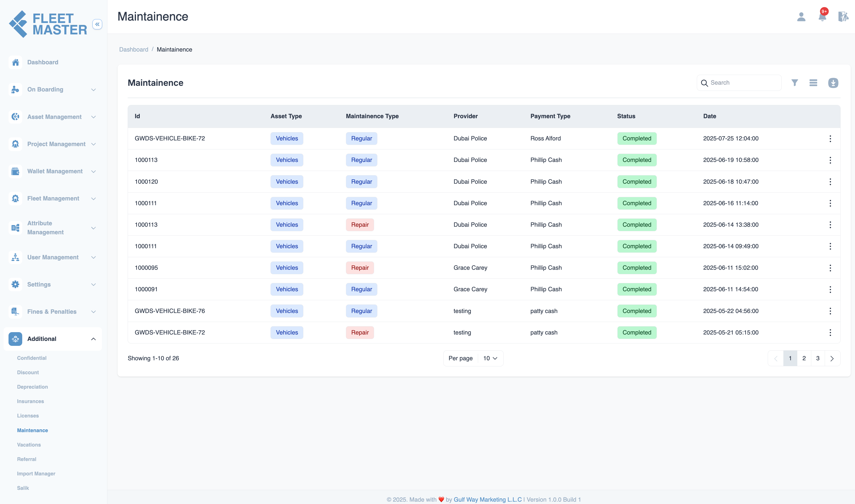Click the Dashboard home icon
Image resolution: width=855 pixels, height=504 pixels.
point(15,62)
